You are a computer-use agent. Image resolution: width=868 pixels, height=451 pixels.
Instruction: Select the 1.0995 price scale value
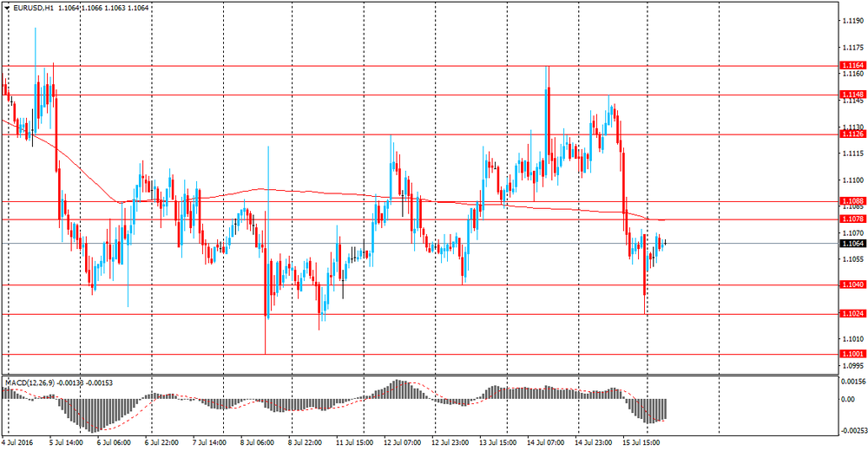[x=852, y=366]
